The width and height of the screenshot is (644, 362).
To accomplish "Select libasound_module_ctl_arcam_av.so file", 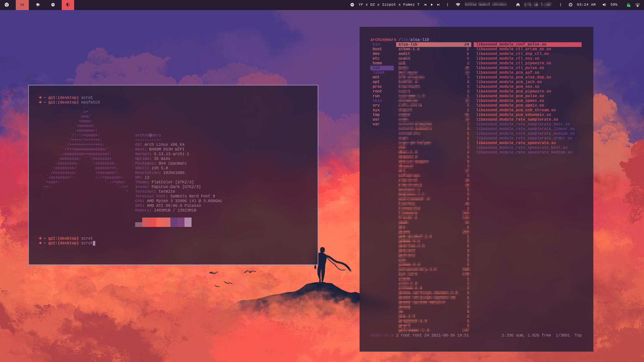I will click(514, 49).
